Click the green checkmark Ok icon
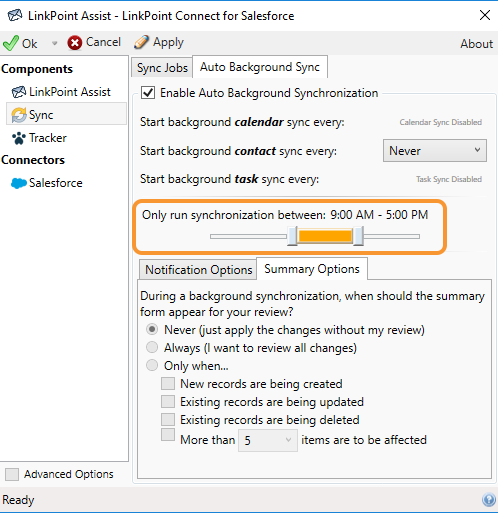 click(11, 43)
